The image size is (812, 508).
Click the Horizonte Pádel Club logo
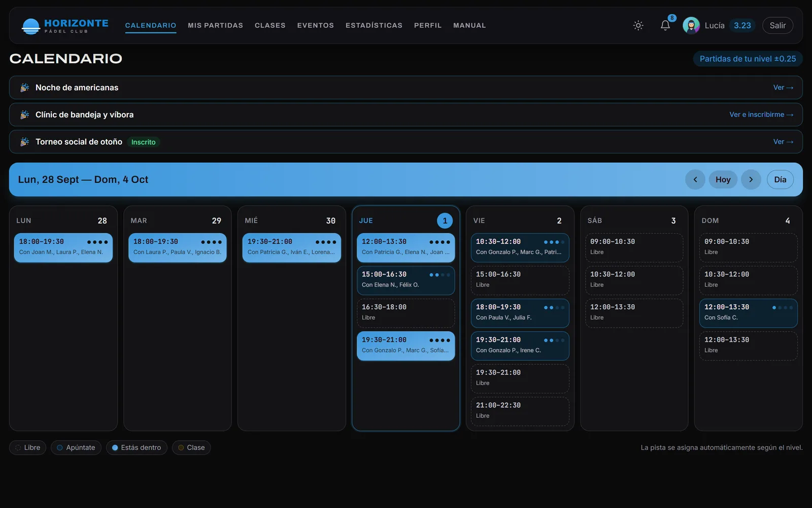[x=65, y=25]
